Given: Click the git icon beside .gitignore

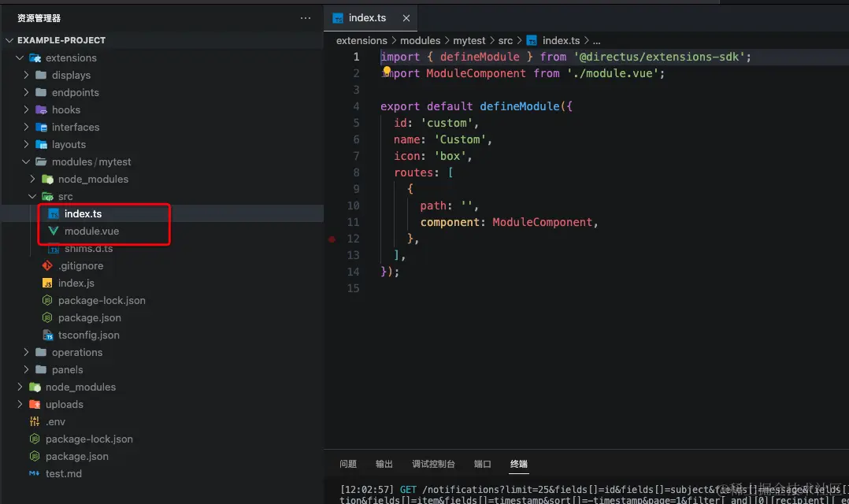Looking at the screenshot, I should (x=47, y=266).
